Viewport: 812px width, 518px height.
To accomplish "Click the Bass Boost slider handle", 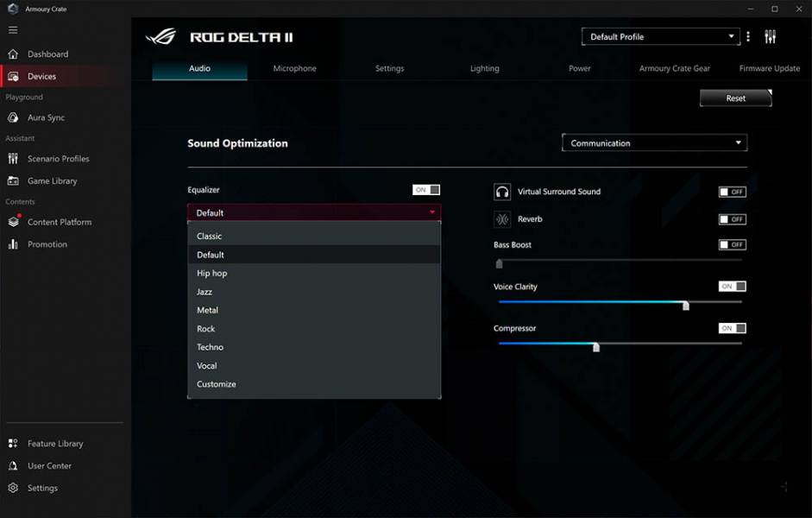I will pos(500,263).
